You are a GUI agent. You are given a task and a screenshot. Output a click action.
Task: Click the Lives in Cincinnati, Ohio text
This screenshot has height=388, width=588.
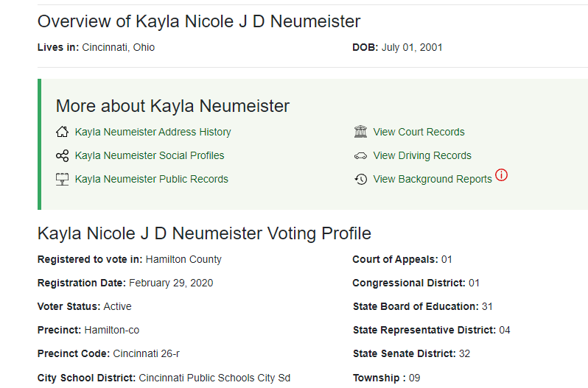click(x=96, y=47)
